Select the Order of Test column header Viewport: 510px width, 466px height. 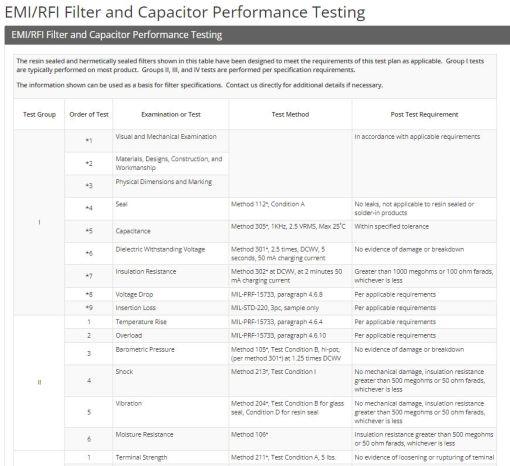click(89, 114)
